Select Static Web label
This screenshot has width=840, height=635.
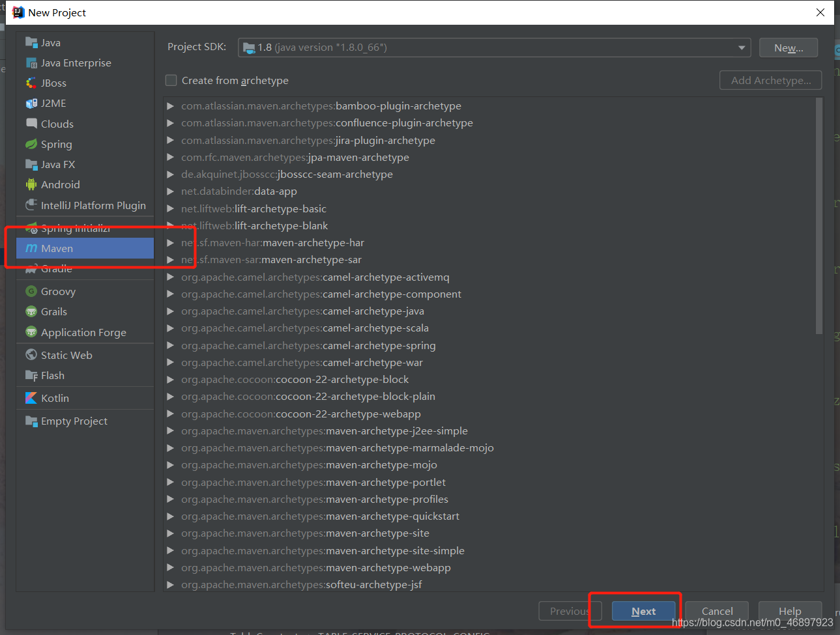pos(66,355)
